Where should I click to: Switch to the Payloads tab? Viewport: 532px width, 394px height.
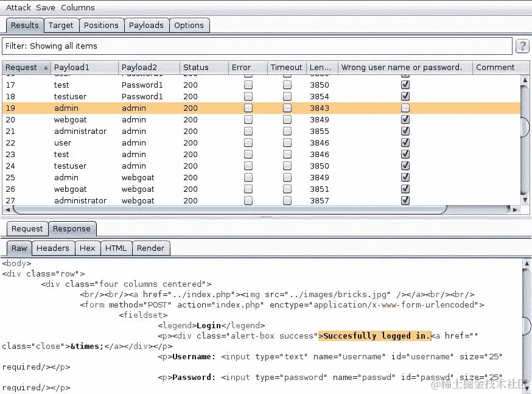click(146, 26)
